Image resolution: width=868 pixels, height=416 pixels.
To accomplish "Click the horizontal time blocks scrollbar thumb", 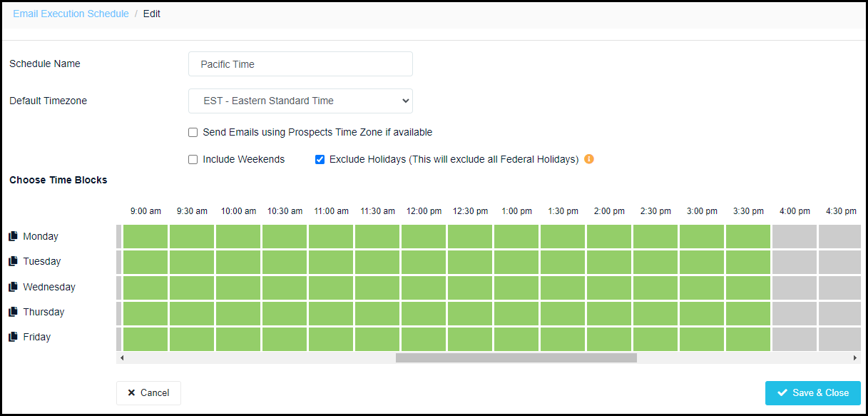I will point(516,357).
